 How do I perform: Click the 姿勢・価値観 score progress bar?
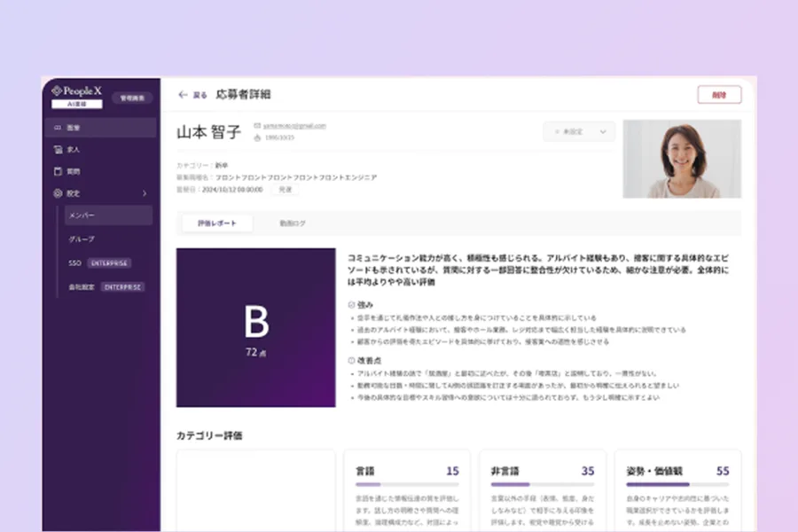678,484
